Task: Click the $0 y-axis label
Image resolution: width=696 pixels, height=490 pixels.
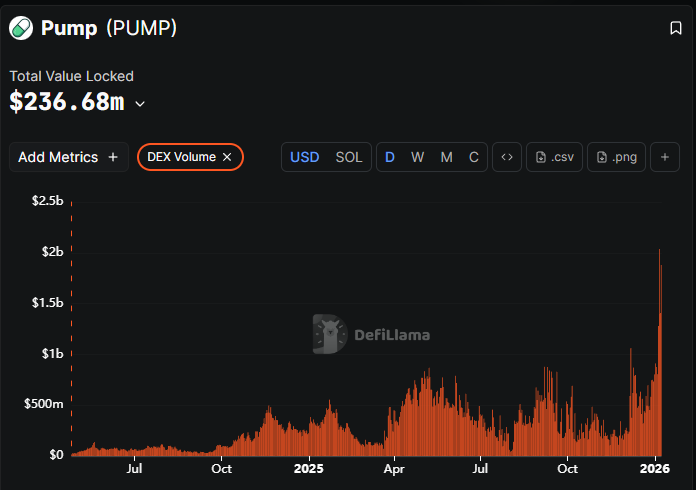Action: click(x=56, y=455)
